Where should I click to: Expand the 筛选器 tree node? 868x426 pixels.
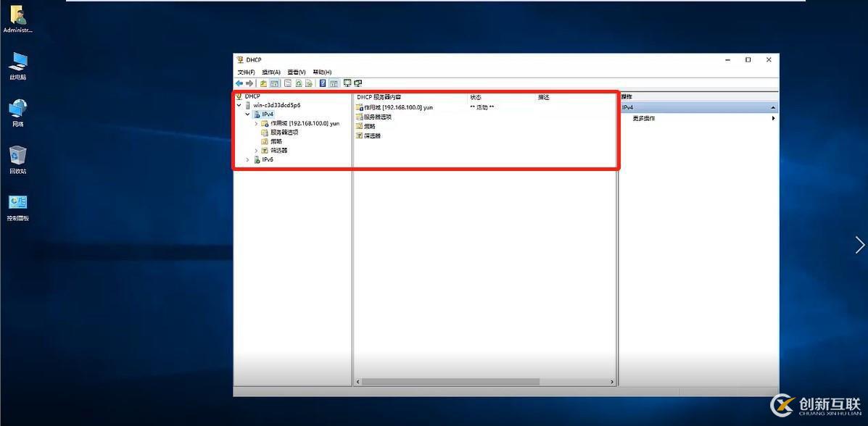(256, 150)
